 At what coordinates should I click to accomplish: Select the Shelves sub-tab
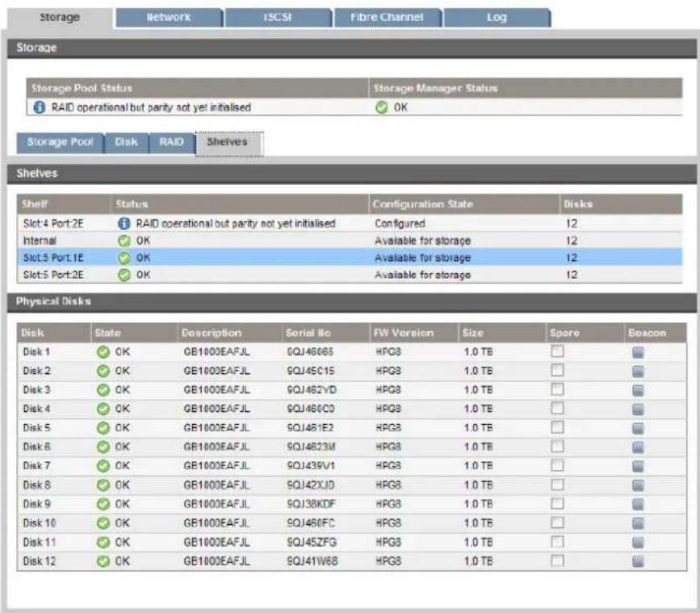click(x=229, y=143)
